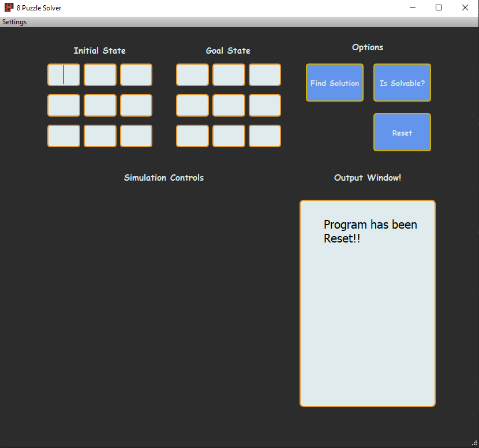Viewport: 479px width, 448px height.
Task: Click the 8 Puzzle Solver title bar icon
Action: [x=9, y=8]
